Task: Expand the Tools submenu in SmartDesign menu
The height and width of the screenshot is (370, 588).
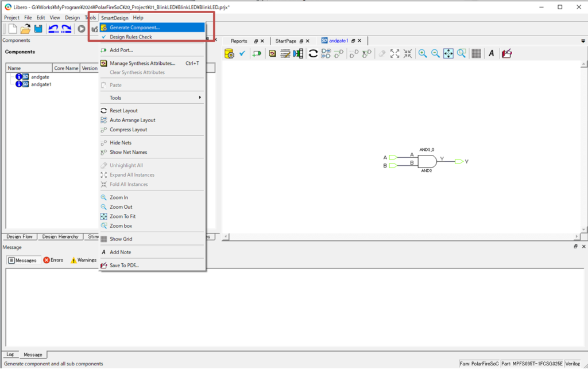Action: pyautogui.click(x=152, y=98)
